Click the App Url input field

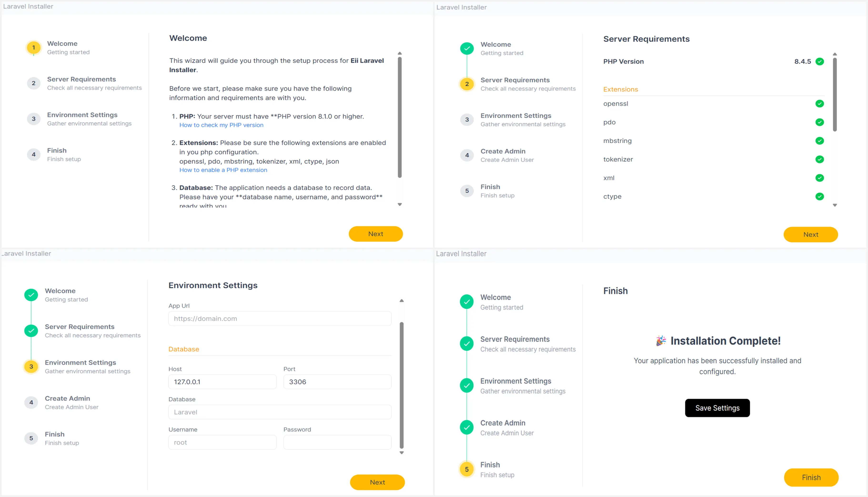[279, 318]
